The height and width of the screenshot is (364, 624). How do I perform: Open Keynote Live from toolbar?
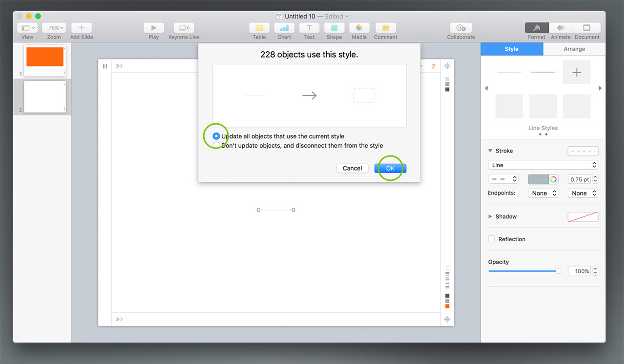point(184,28)
